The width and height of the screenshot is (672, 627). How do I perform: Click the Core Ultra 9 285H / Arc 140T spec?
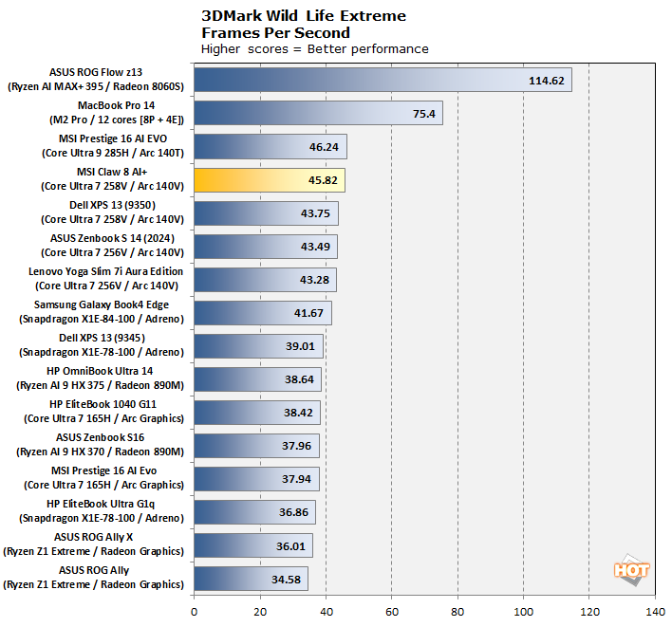113,153
